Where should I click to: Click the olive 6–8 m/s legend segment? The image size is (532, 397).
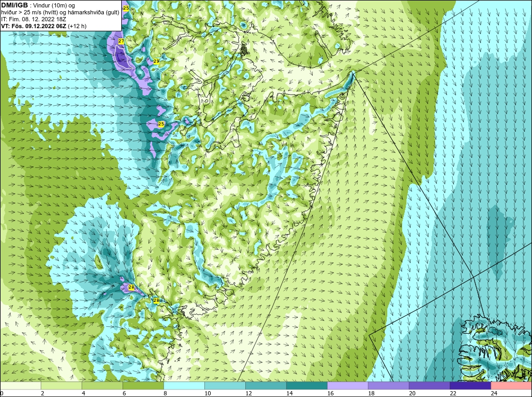coord(143,386)
